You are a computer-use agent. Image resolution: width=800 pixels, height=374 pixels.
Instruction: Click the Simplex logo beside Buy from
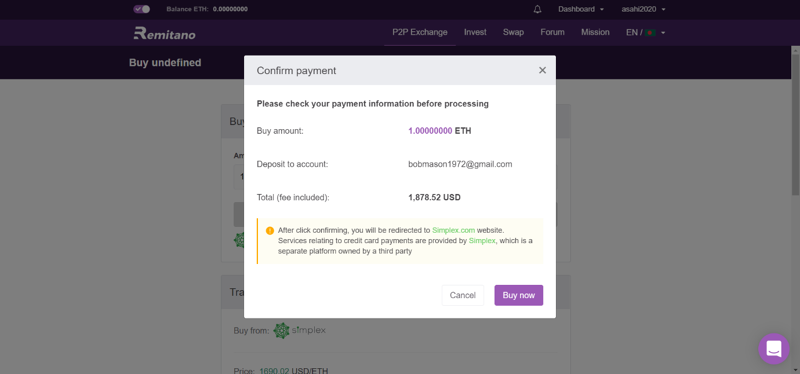(x=299, y=331)
